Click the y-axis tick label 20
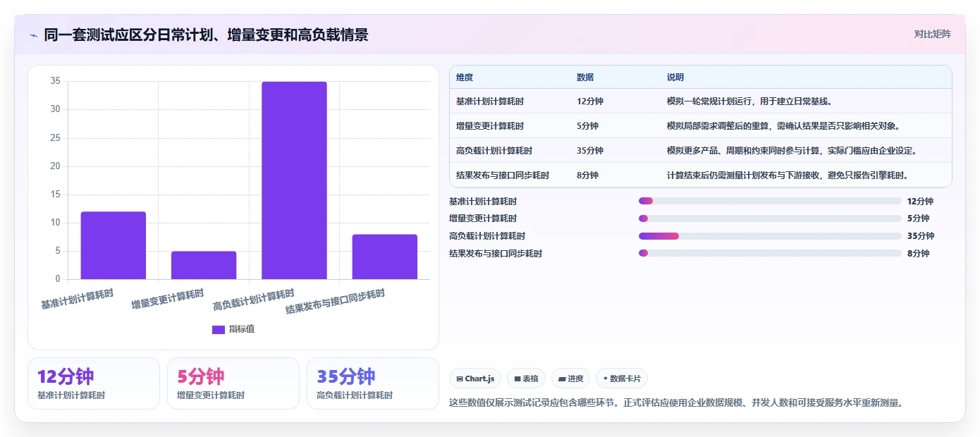The width and height of the screenshot is (980, 437). point(56,166)
